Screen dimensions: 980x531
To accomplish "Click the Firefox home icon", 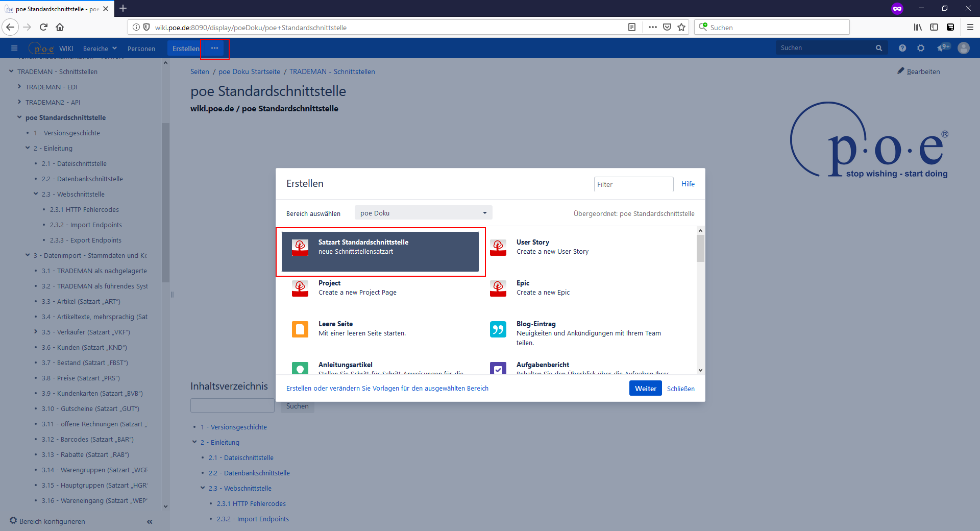I will pyautogui.click(x=60, y=28).
